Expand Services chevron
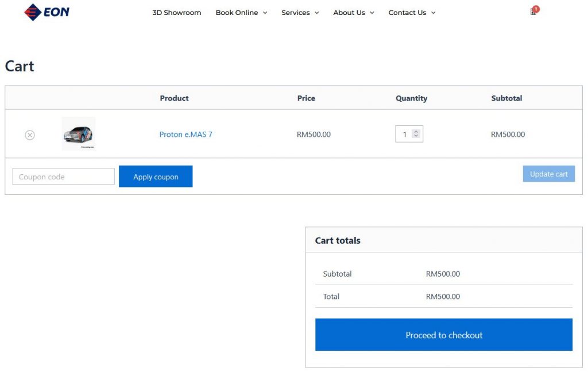This screenshot has width=588, height=372. coord(317,13)
